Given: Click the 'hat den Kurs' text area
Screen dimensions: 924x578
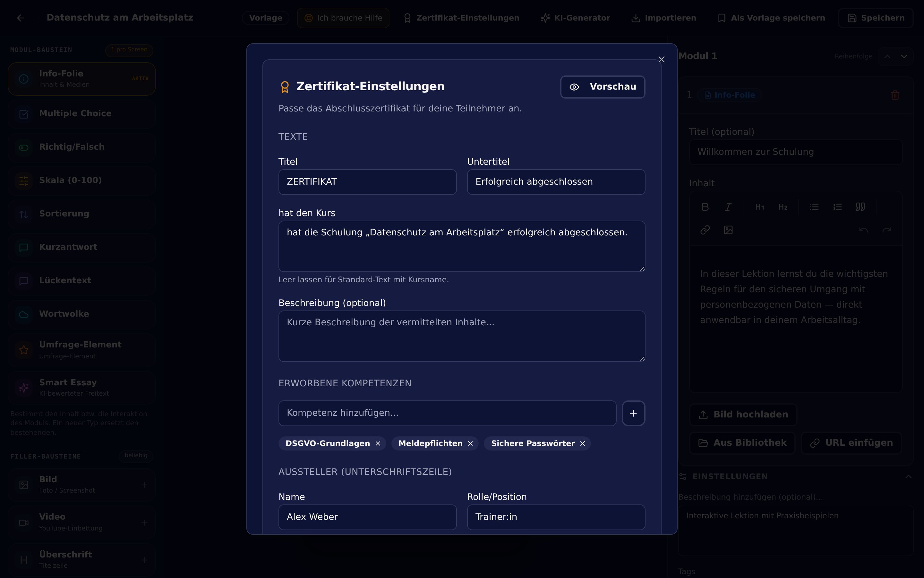Looking at the screenshot, I should tap(462, 246).
